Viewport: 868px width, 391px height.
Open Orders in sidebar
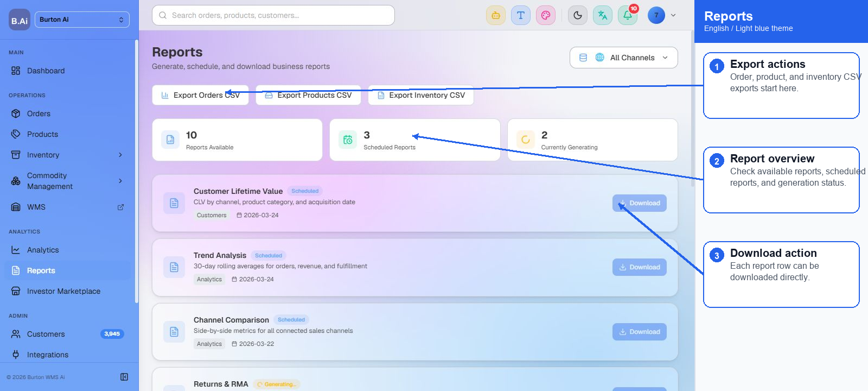[68, 113]
